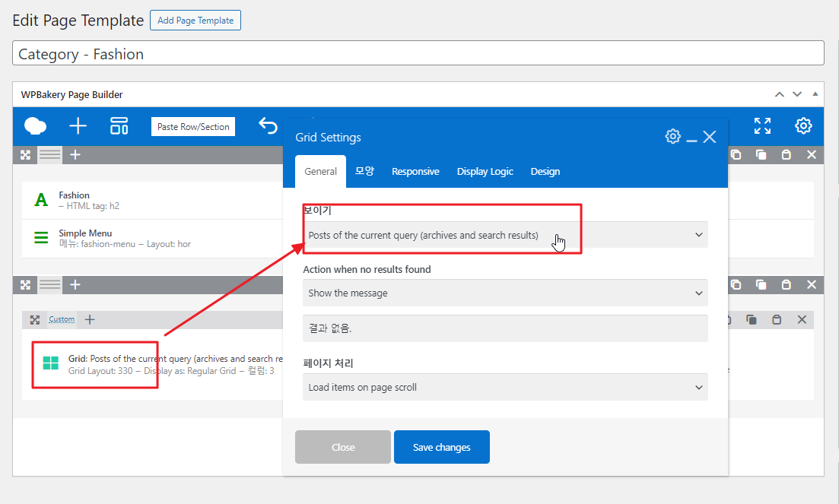This screenshot has width=839, height=504.
Task: Change layout of second row
Action: (x=49, y=285)
